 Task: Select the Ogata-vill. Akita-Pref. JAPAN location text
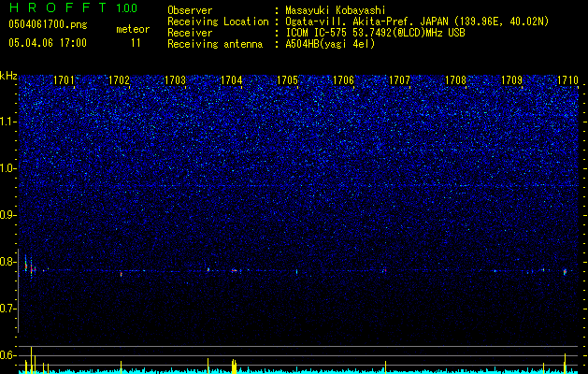pos(417,22)
